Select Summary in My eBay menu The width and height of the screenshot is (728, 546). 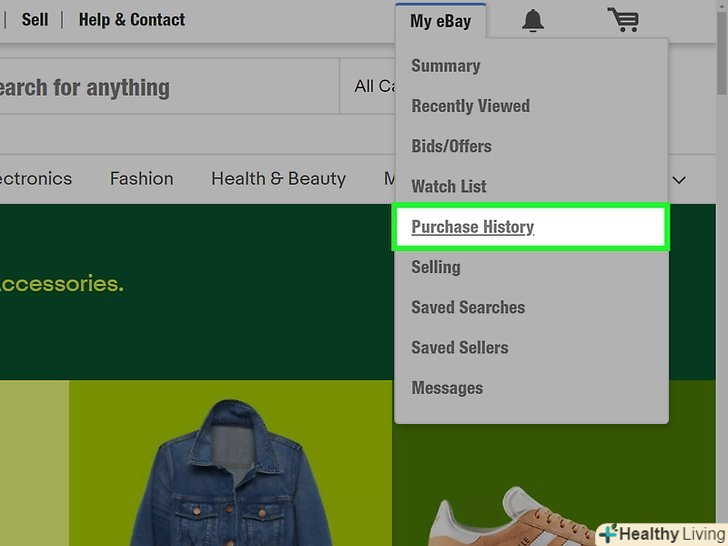point(446,66)
